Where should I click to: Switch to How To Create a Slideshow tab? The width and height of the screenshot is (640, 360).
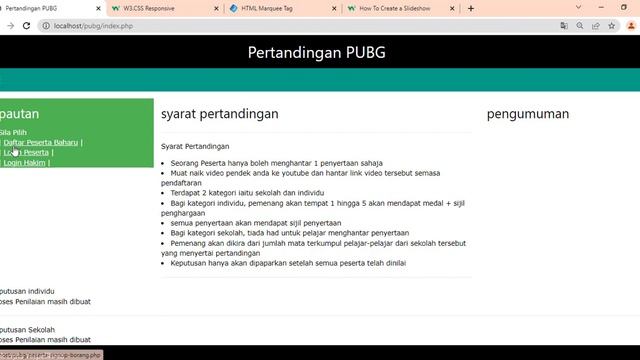[x=400, y=8]
